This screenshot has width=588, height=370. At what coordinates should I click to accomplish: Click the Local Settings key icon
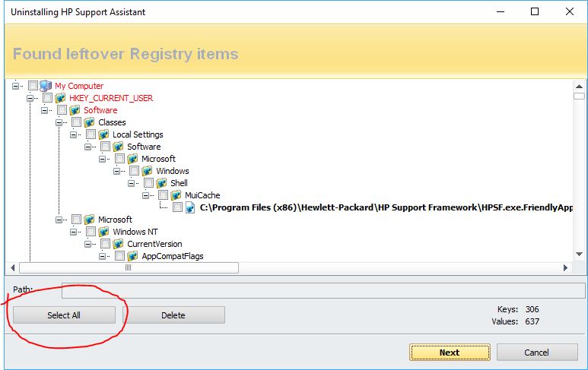click(x=103, y=134)
